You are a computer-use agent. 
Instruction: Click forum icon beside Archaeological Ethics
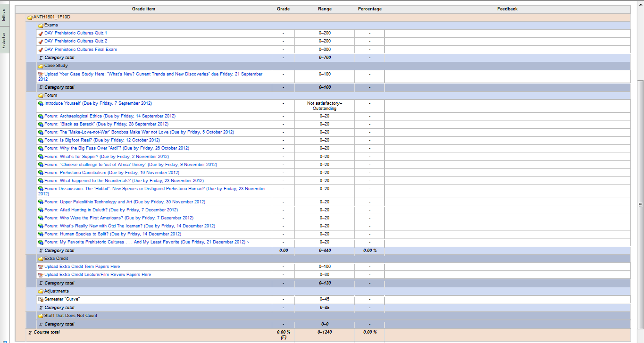[x=41, y=117]
